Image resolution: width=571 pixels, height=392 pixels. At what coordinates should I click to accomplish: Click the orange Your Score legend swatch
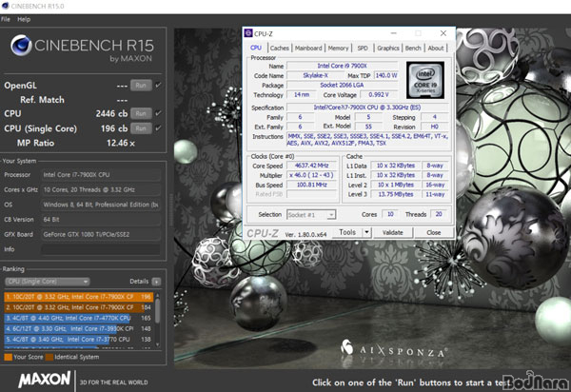pyautogui.click(x=8, y=357)
